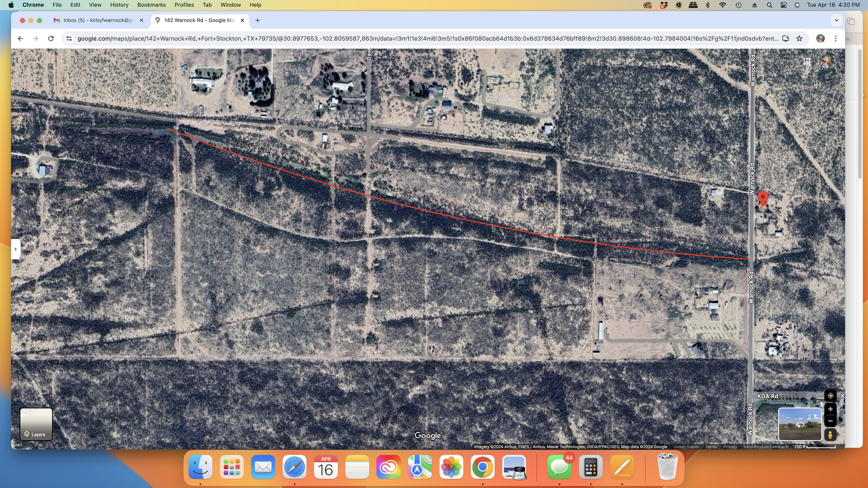Open the Bookmarks menu

point(151,5)
